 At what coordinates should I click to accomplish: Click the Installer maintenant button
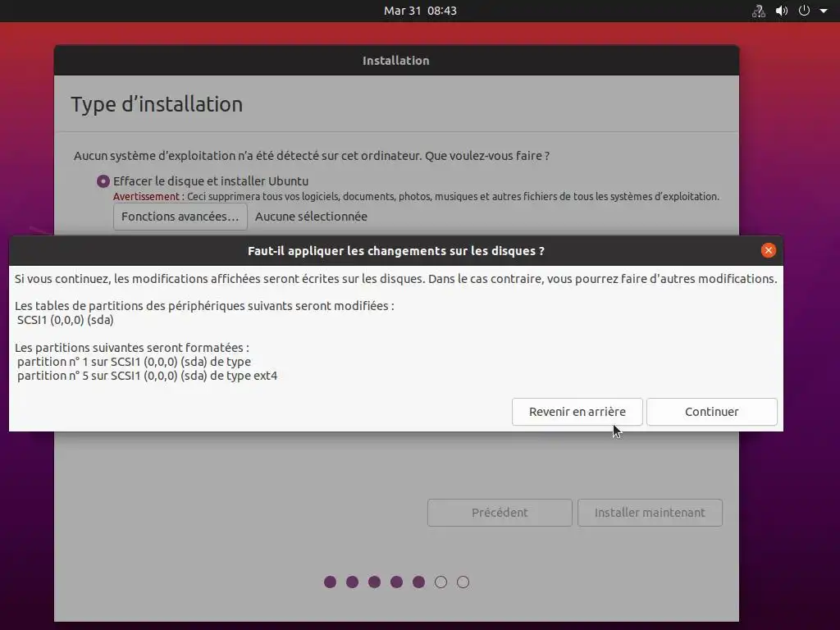tap(650, 513)
